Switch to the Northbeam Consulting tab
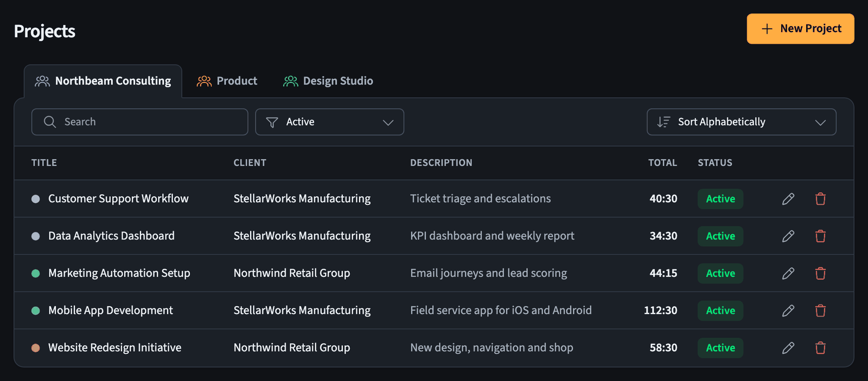The image size is (868, 381). pyautogui.click(x=103, y=81)
